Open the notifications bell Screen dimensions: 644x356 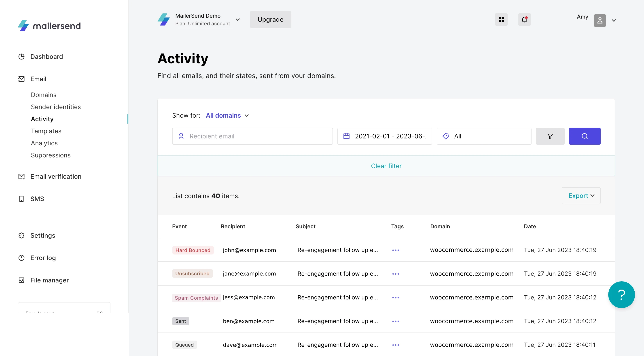click(524, 19)
